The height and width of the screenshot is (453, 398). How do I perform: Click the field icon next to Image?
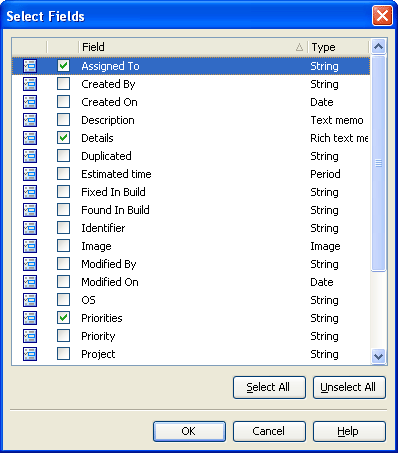click(30, 246)
